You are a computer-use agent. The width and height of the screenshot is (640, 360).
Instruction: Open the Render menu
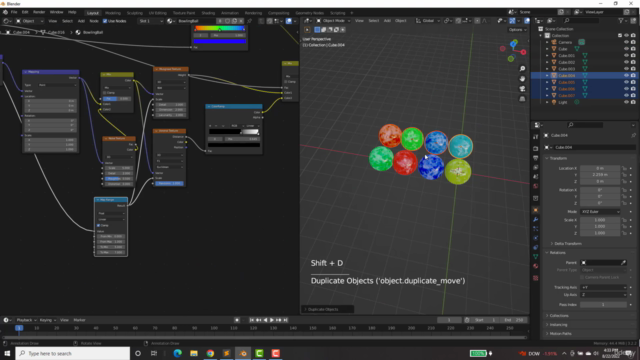[x=39, y=12]
